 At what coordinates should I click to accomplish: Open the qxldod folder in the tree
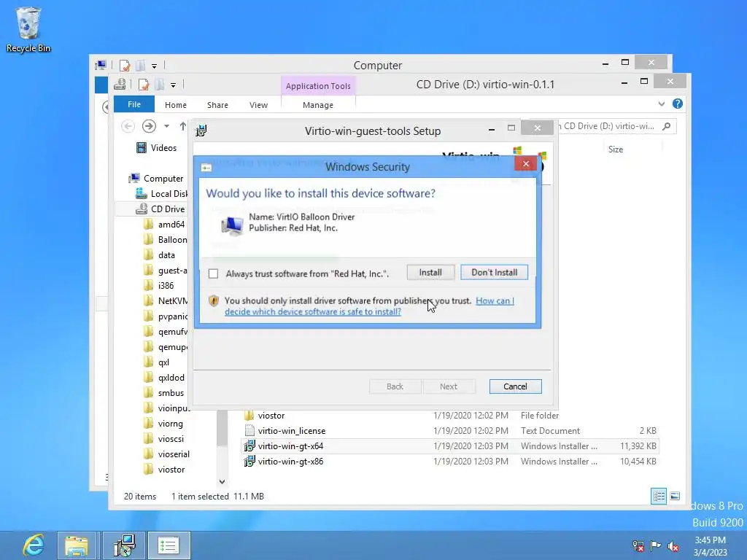(164, 378)
